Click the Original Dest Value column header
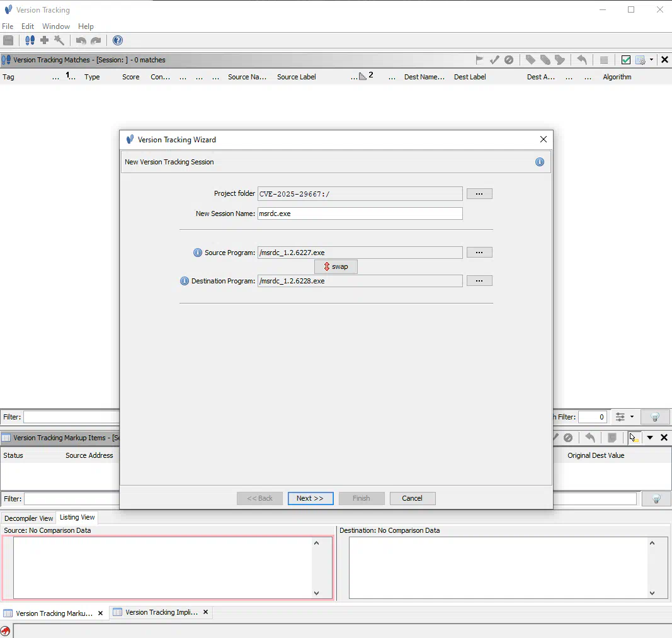The height and width of the screenshot is (638, 672). [x=596, y=455]
